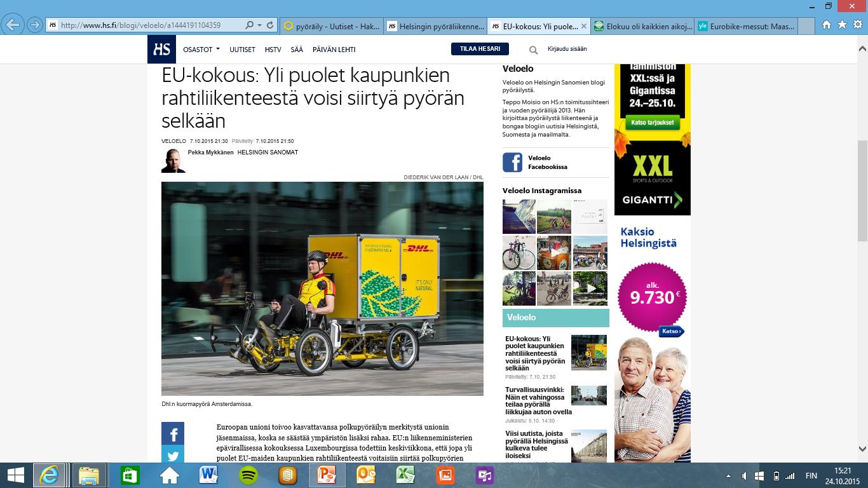Click the Turvallisuusvinkki article thumbnail
This screenshot has height=488, width=868.
point(588,395)
